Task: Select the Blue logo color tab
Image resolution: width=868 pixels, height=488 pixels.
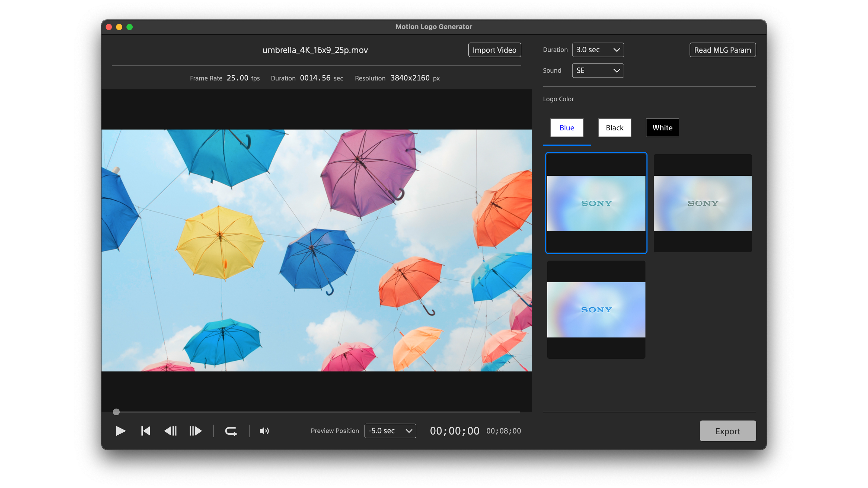Action: [567, 128]
